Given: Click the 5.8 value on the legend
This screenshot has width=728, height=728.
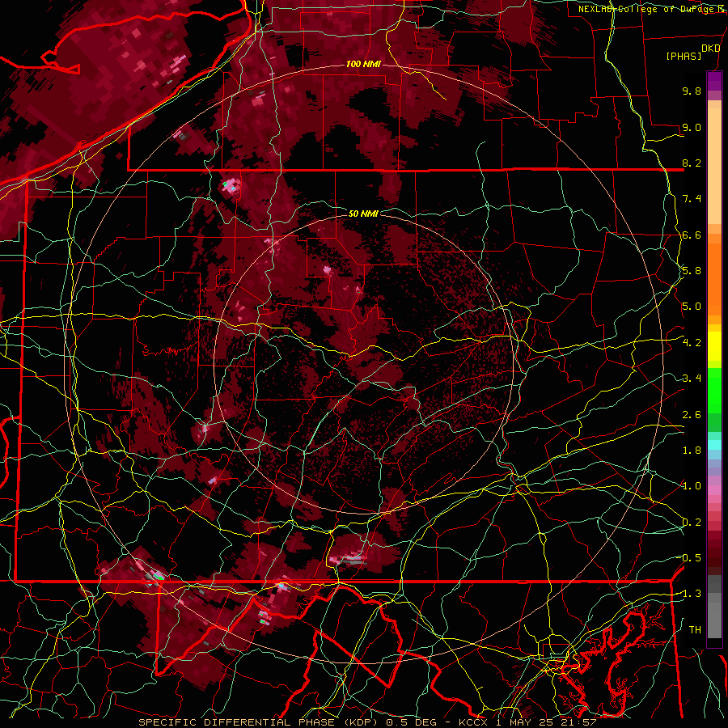Looking at the screenshot, I should [x=692, y=271].
